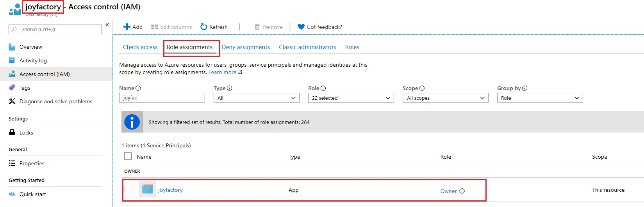The width and height of the screenshot is (644, 207).
Task: Click the Got feedback heart icon
Action: point(301,27)
